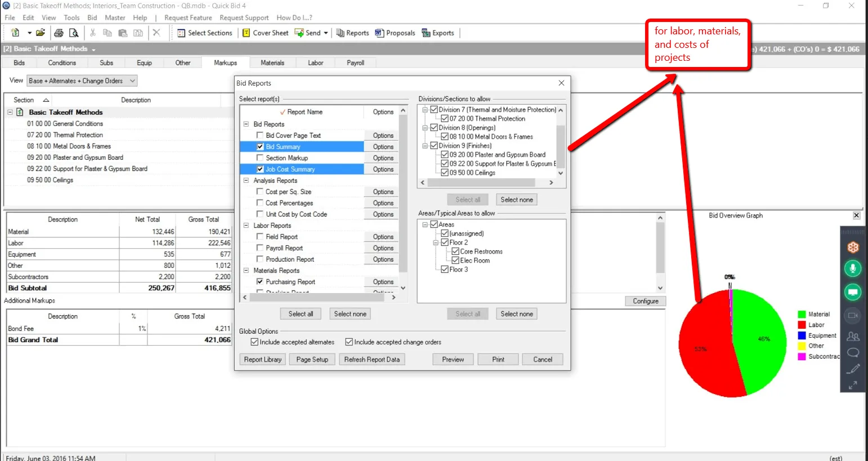This screenshot has width=868, height=461.
Task: Open the Master menu
Action: tap(115, 17)
